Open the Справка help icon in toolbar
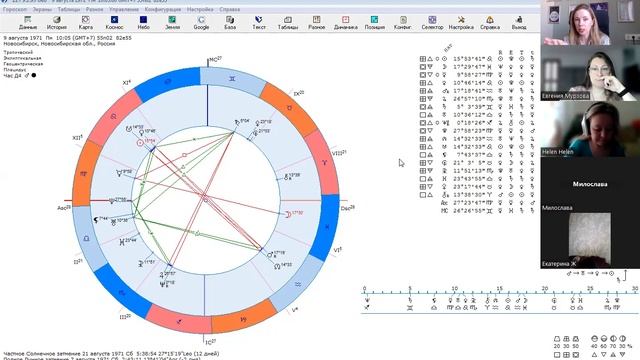Image resolution: width=640 pixels, height=360 pixels. (x=490, y=23)
